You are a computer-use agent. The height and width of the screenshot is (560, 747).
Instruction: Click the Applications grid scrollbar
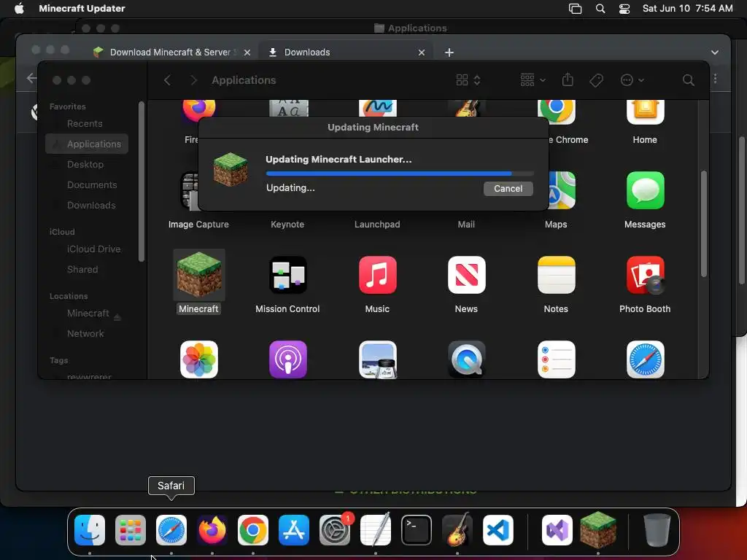tap(704, 224)
